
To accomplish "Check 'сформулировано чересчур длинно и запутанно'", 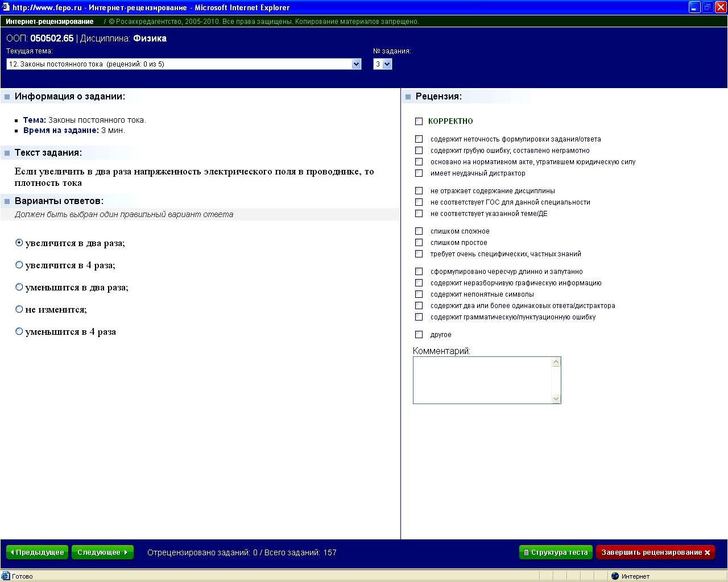I will click(419, 271).
